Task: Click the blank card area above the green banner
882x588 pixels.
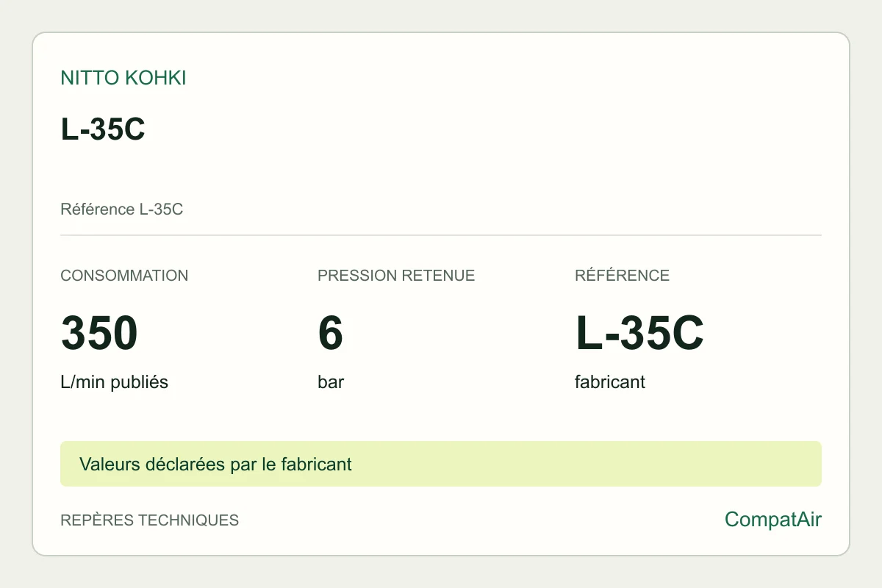Action: point(441,417)
